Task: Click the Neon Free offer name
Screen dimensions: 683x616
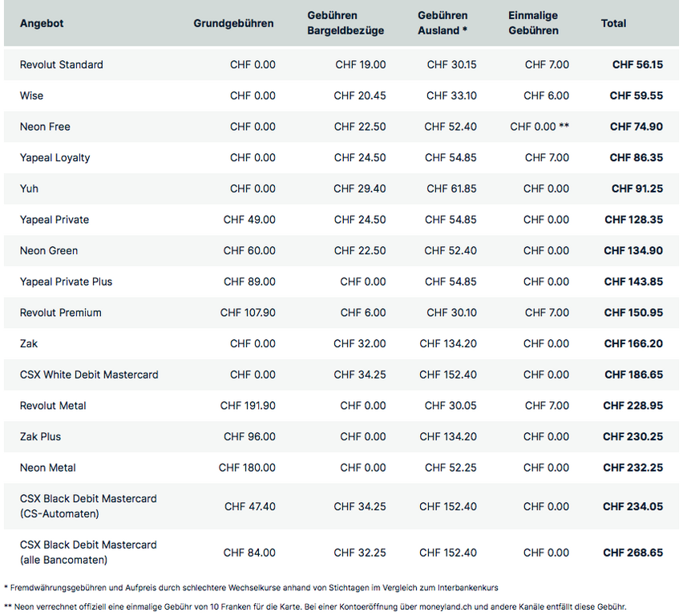Action: (45, 127)
